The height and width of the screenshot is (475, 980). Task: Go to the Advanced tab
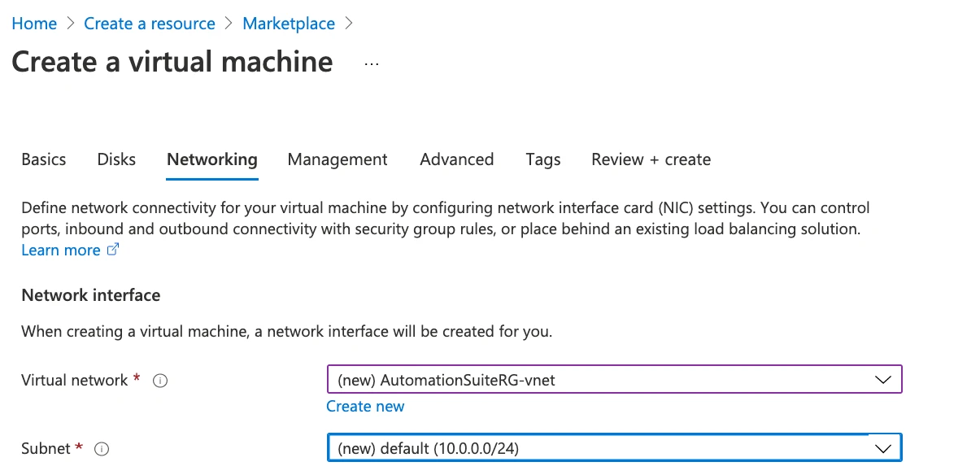click(457, 159)
